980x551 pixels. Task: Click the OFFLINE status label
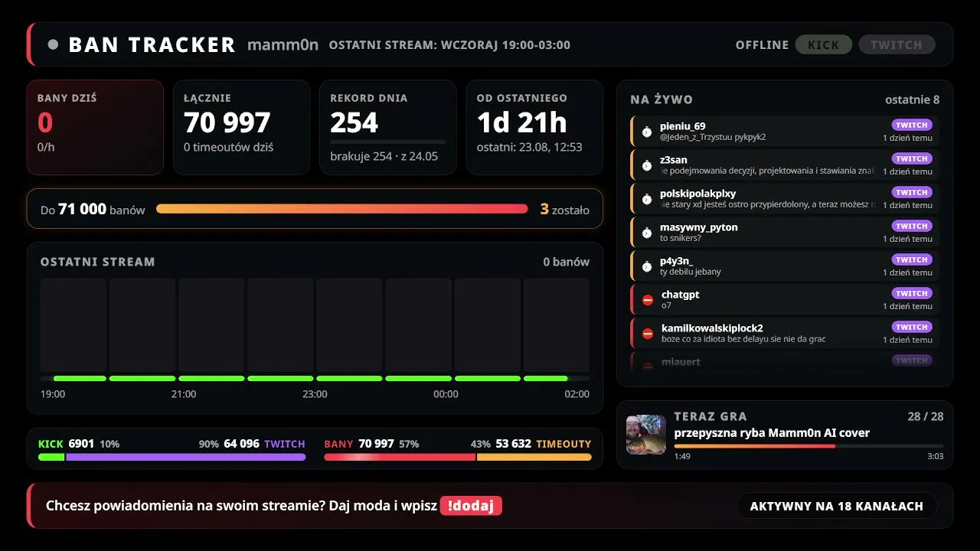click(763, 45)
